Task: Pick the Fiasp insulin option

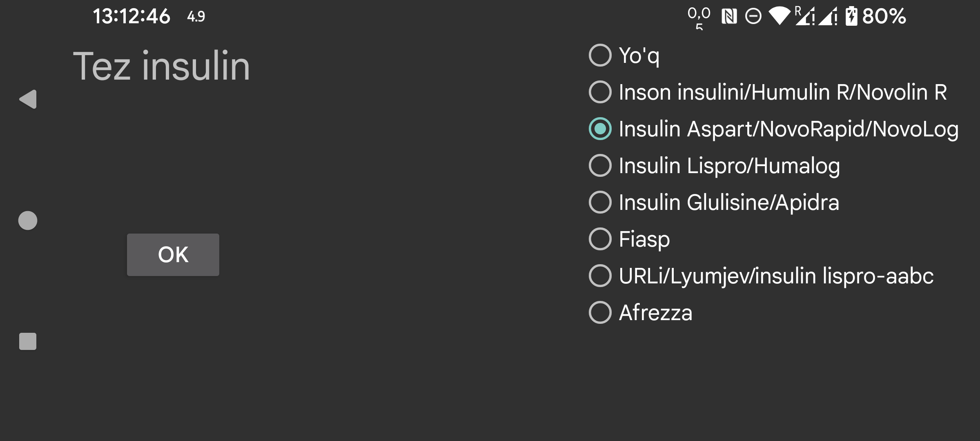Action: point(600,239)
